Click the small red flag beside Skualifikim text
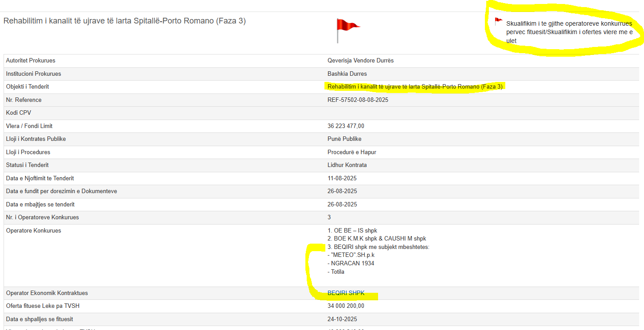644x330 pixels. [x=498, y=21]
